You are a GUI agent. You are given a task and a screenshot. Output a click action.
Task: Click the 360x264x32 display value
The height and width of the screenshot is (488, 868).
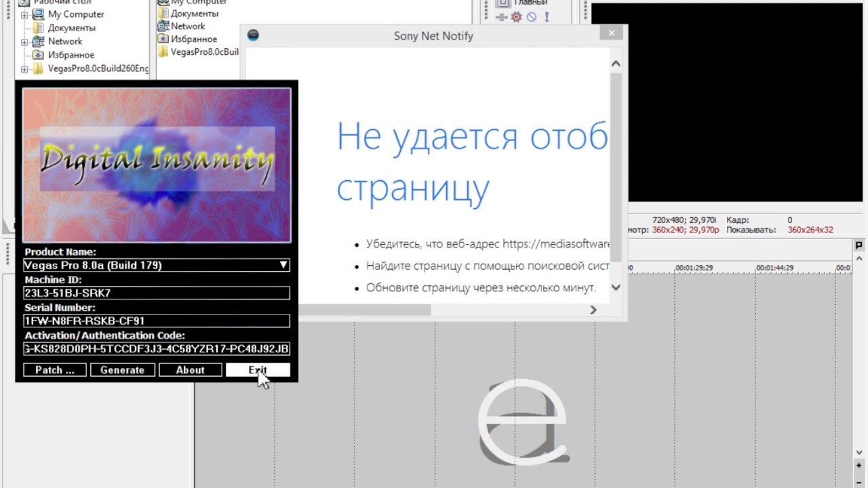(x=810, y=230)
